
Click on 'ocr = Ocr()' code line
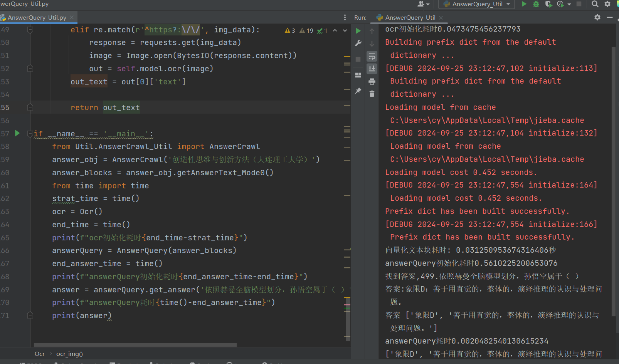[77, 211]
